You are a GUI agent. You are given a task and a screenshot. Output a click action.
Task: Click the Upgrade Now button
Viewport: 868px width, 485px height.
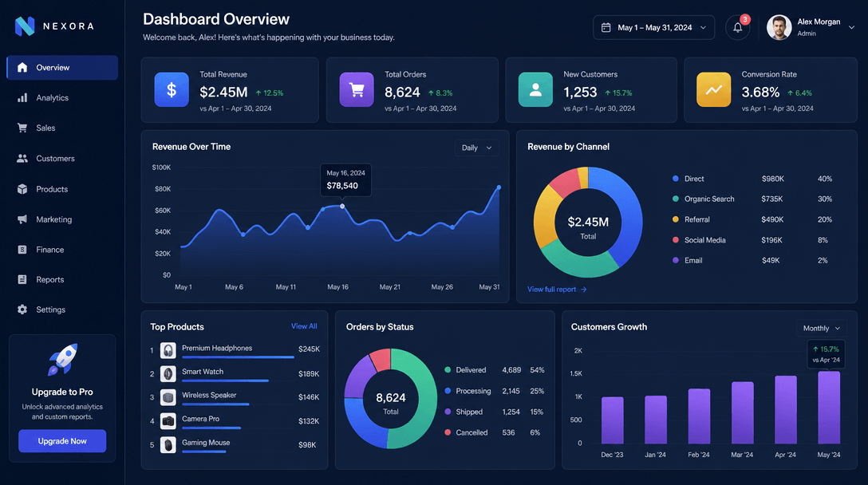point(62,441)
